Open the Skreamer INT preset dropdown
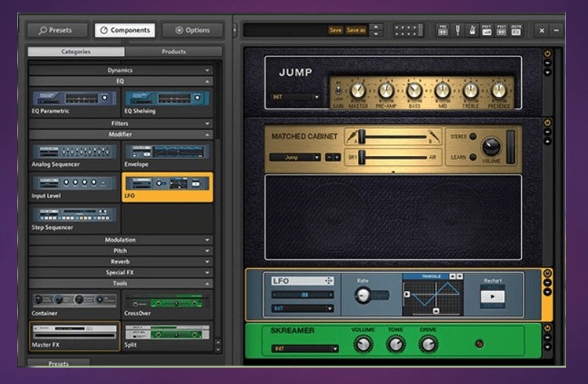588x384 pixels. [305, 348]
